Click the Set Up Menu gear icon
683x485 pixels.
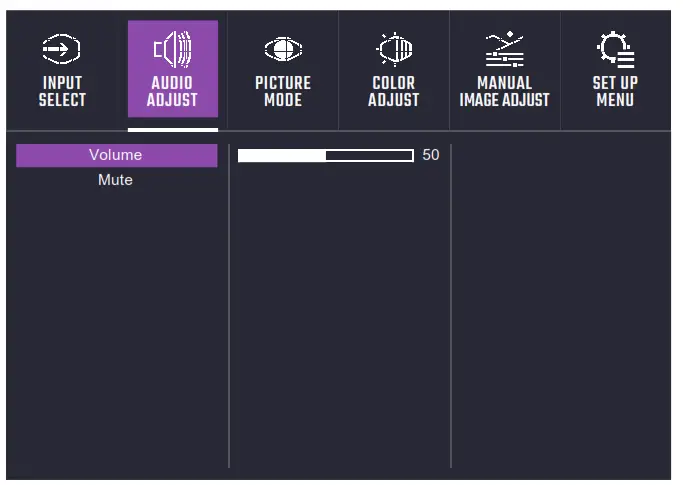(x=615, y=48)
